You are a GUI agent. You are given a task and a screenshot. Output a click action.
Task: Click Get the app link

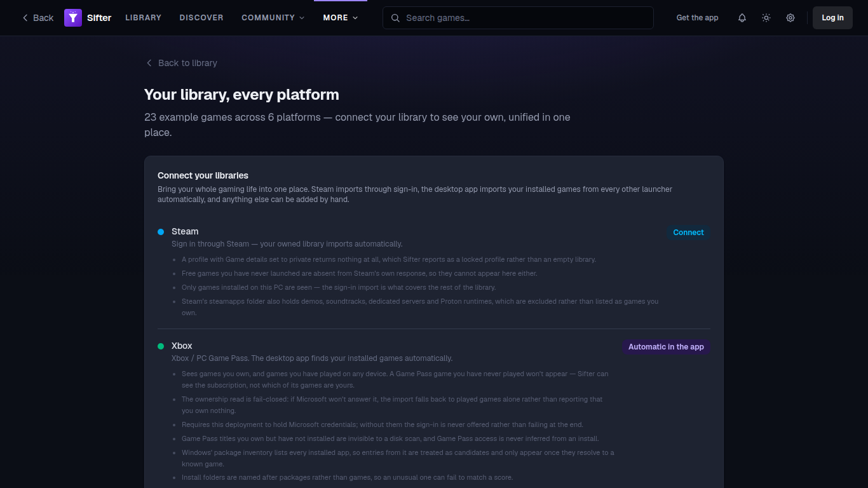tap(697, 18)
